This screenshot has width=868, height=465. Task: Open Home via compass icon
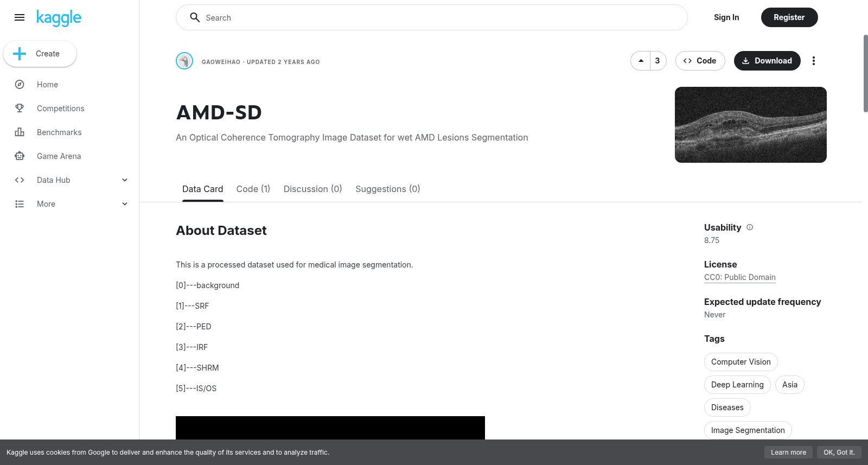click(x=20, y=85)
